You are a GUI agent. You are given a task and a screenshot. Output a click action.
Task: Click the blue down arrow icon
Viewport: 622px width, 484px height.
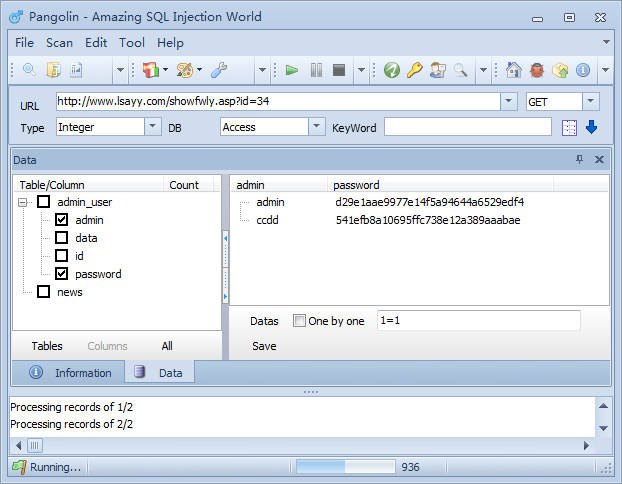[x=591, y=127]
